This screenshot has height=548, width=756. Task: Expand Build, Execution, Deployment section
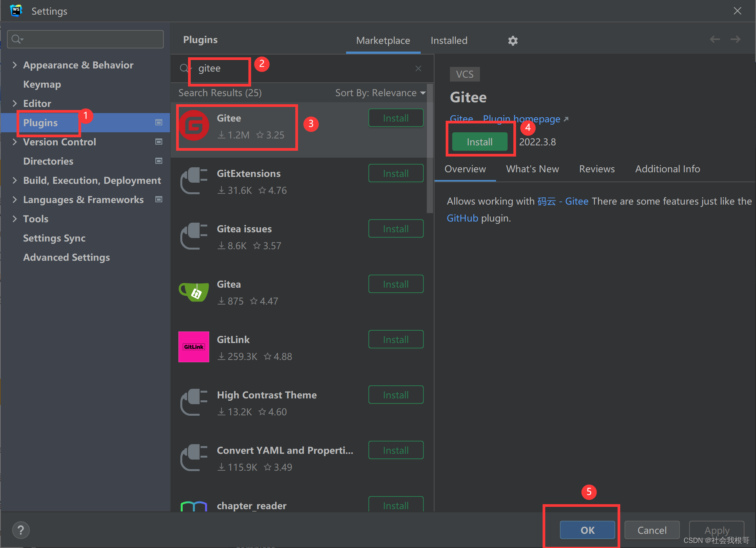click(15, 180)
